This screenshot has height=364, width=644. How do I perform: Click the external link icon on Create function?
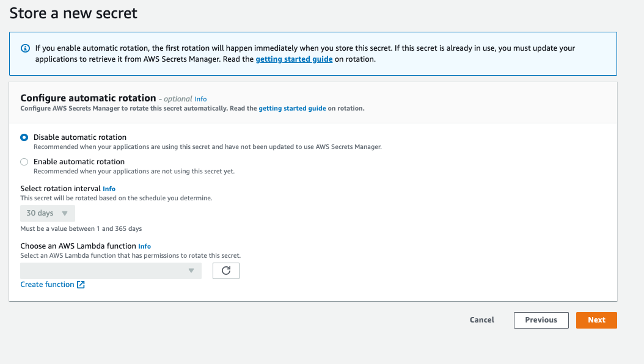[x=80, y=284]
